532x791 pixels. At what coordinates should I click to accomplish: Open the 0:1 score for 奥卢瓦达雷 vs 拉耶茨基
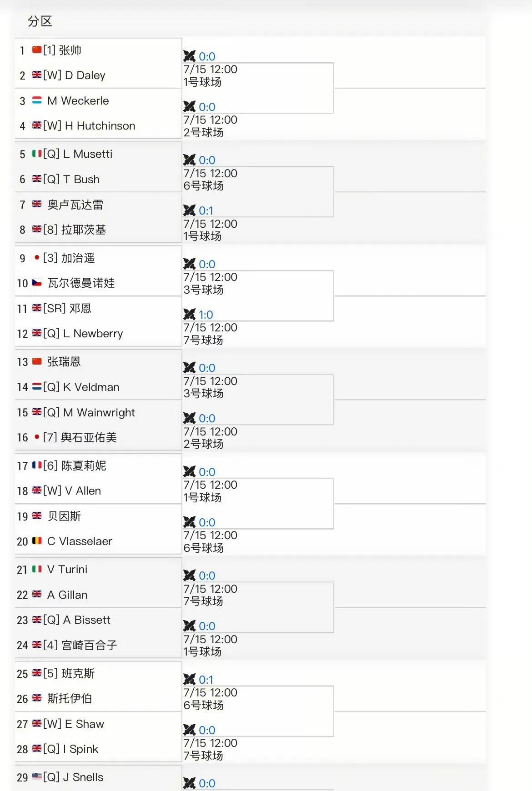pyautogui.click(x=206, y=210)
